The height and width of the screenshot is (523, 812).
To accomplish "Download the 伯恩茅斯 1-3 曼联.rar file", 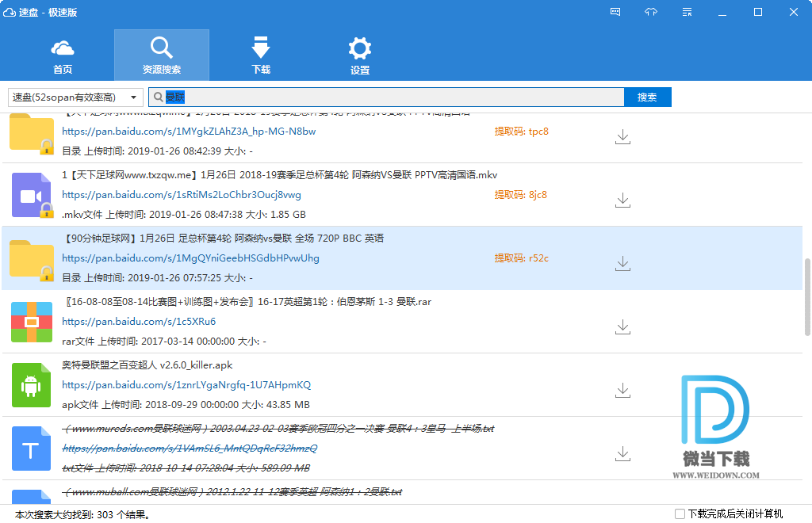I will coord(622,326).
